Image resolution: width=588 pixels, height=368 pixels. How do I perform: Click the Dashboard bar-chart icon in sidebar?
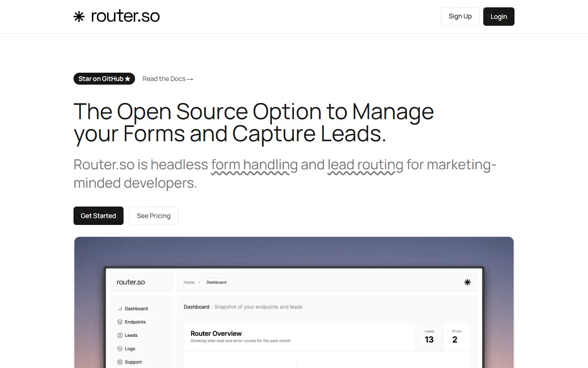[120, 309]
